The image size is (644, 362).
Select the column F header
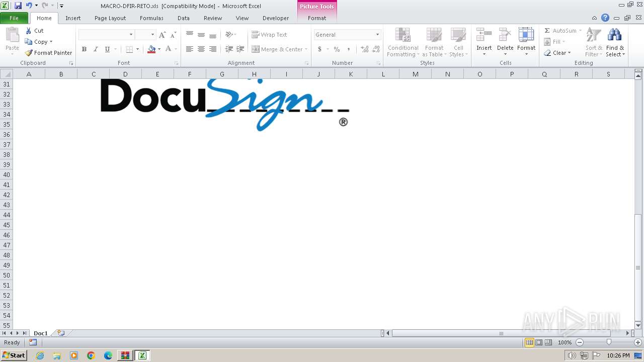[190, 74]
